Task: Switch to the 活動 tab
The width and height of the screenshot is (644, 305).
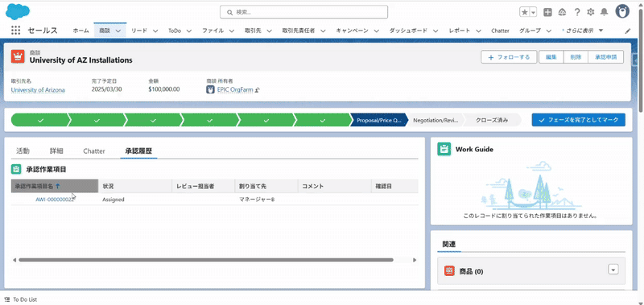Action: tap(23, 151)
